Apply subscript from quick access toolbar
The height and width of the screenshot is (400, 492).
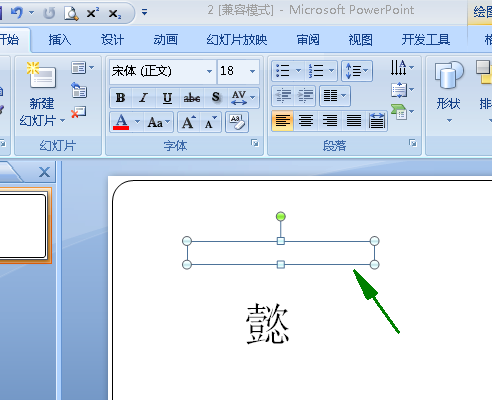[115, 13]
